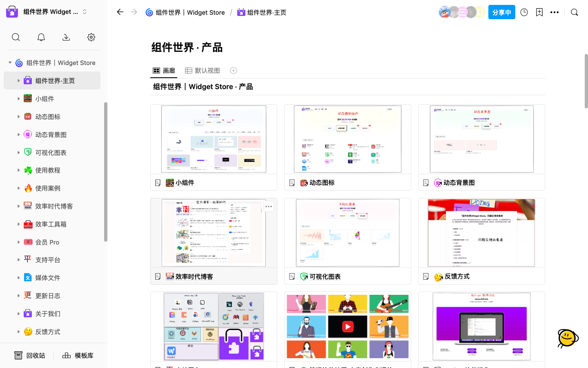Open notifications bell in sidebar
The height and width of the screenshot is (368, 588).
pyautogui.click(x=41, y=37)
